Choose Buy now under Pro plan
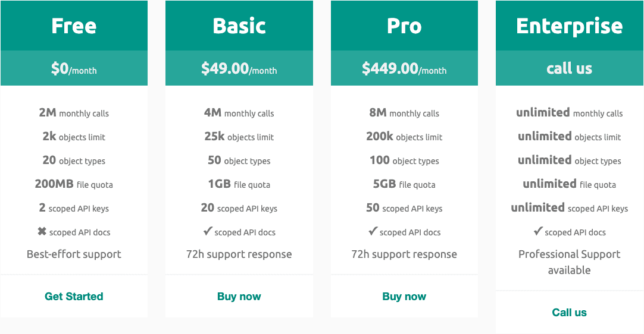This screenshot has width=644, height=334. click(404, 296)
